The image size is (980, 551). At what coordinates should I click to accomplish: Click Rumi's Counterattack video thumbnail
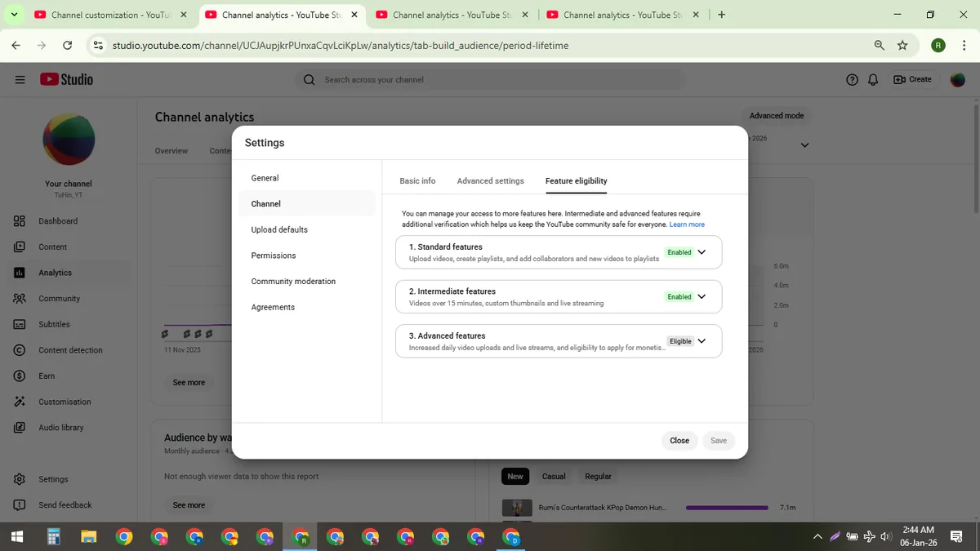tap(517, 508)
